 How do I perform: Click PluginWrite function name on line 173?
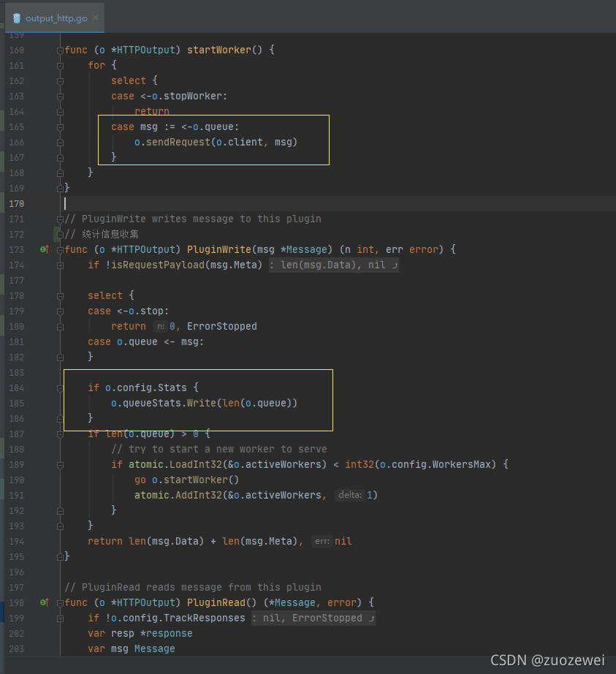219,249
